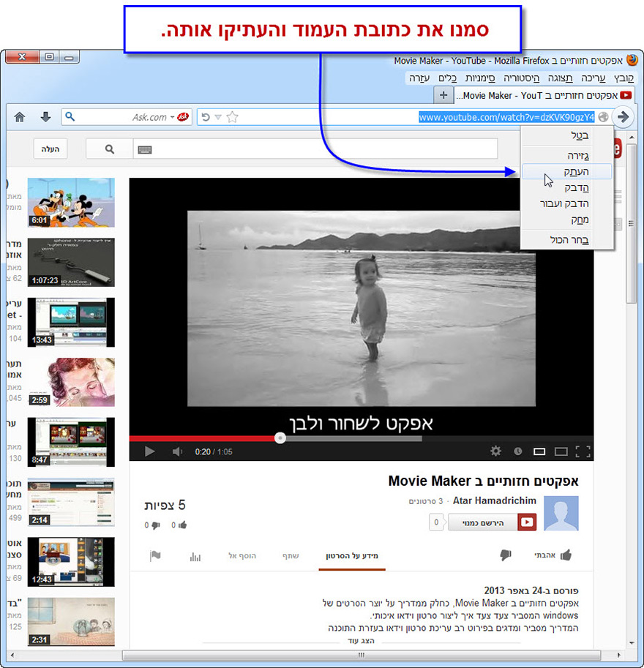
Task: Click the site identity globe icon
Action: pos(603,117)
